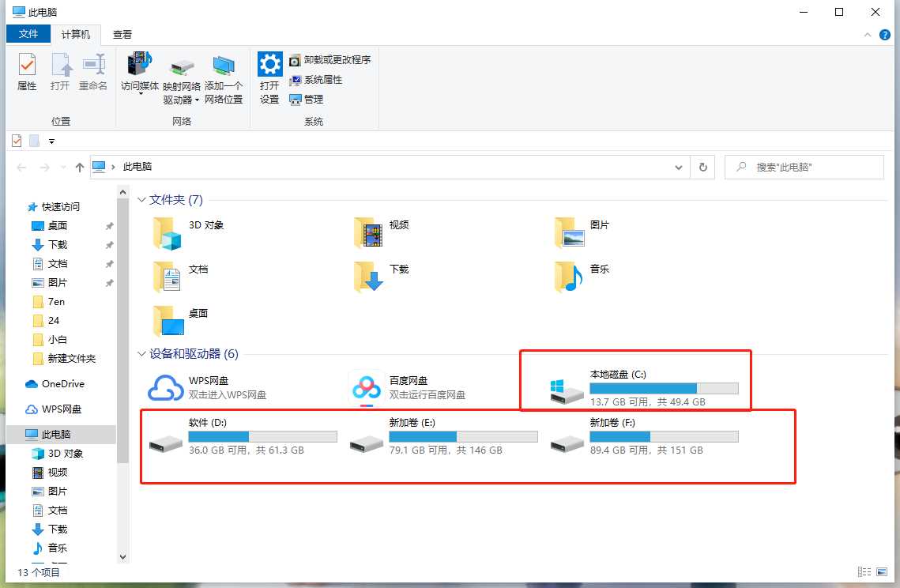The height and width of the screenshot is (588, 900).
Task: Click the 新加卷 (E:) capacity bar
Action: click(463, 436)
